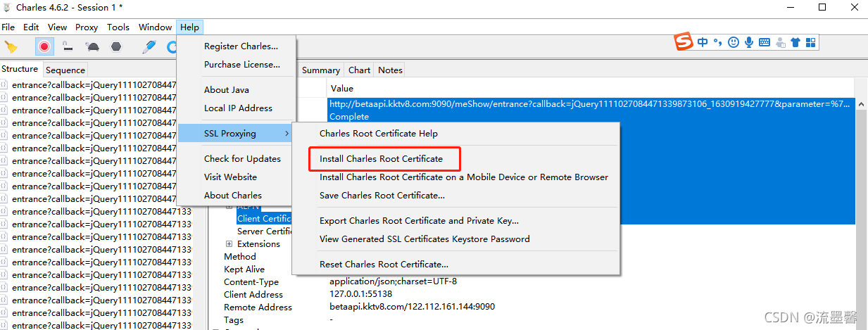
Task: Open the Edit menu
Action: 31,27
